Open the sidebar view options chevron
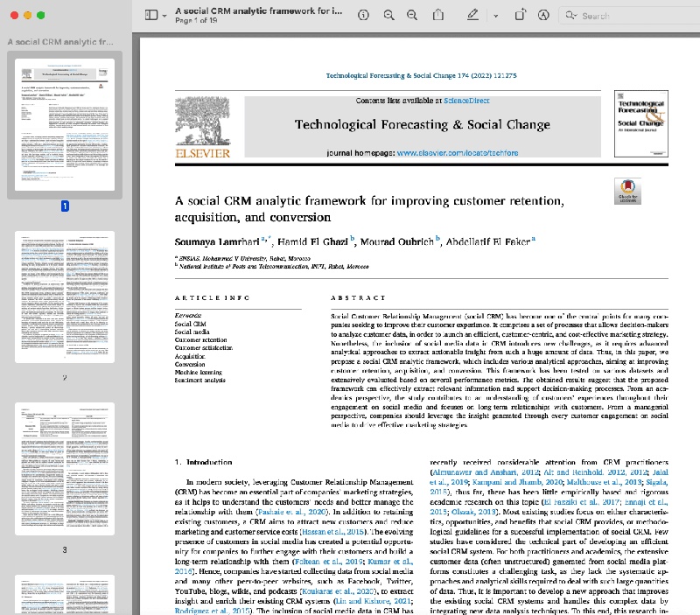Screen dimensions: 700x615 [x=164, y=16]
